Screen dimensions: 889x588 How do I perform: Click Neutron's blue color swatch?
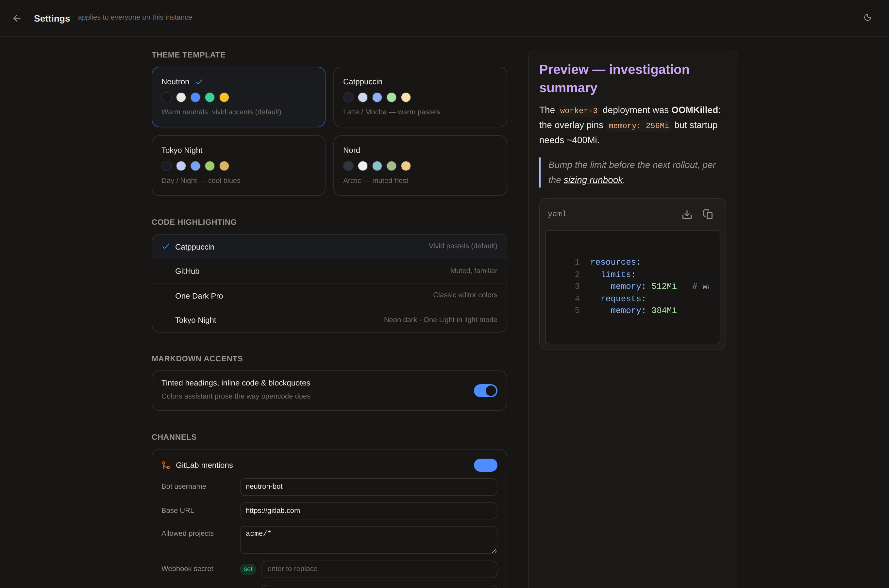click(x=195, y=97)
